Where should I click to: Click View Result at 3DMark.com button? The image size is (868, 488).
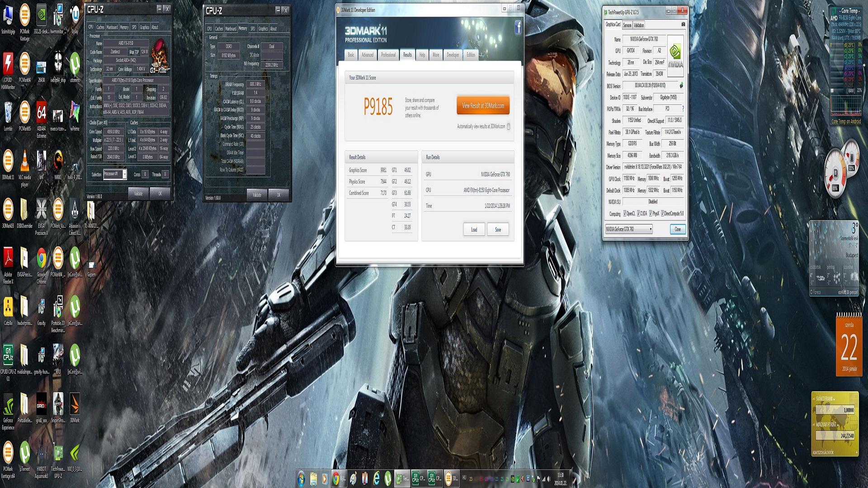click(482, 106)
